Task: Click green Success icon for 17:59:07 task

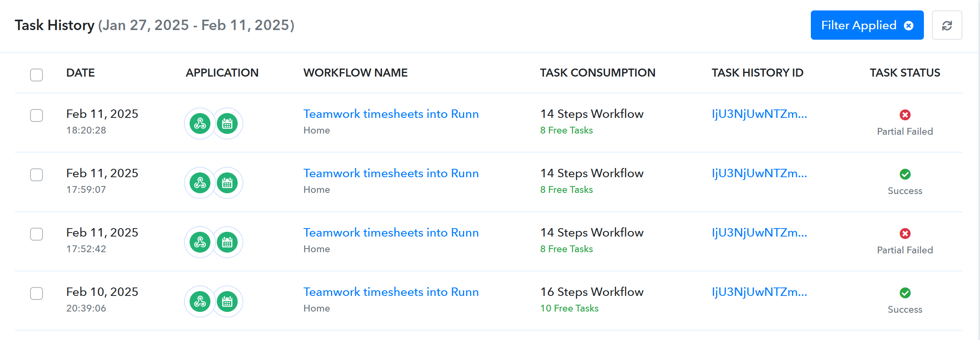Action: click(x=905, y=174)
